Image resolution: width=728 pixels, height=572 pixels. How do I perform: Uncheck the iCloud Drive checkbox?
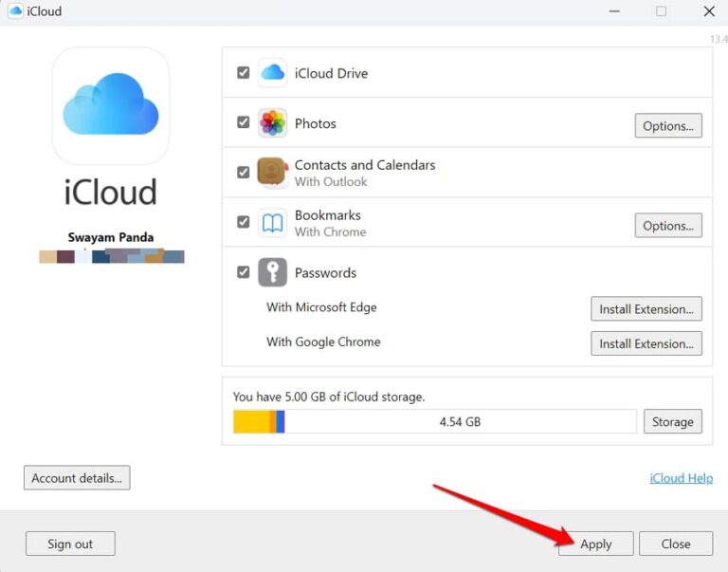point(244,73)
